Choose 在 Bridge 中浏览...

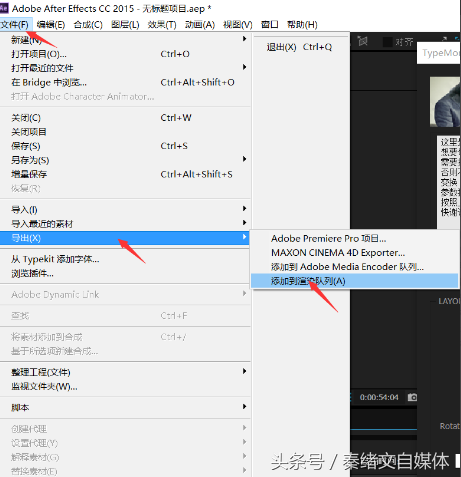point(125,82)
